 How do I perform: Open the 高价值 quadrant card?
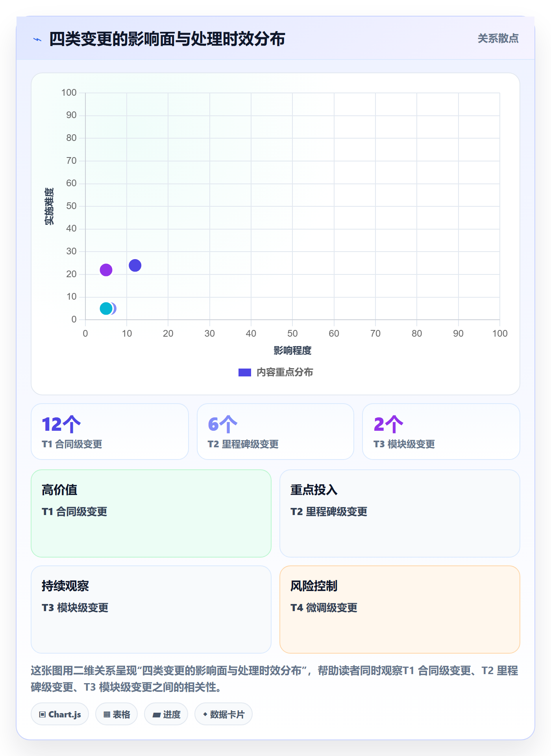click(151, 513)
